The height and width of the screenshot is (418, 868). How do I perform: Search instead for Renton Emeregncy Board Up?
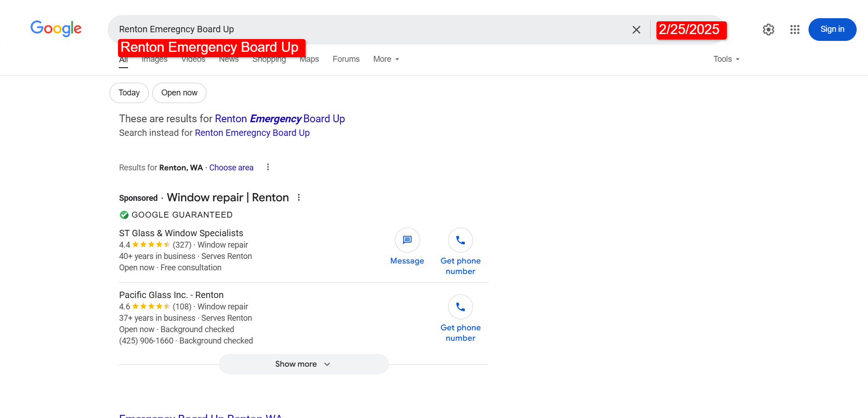click(252, 133)
